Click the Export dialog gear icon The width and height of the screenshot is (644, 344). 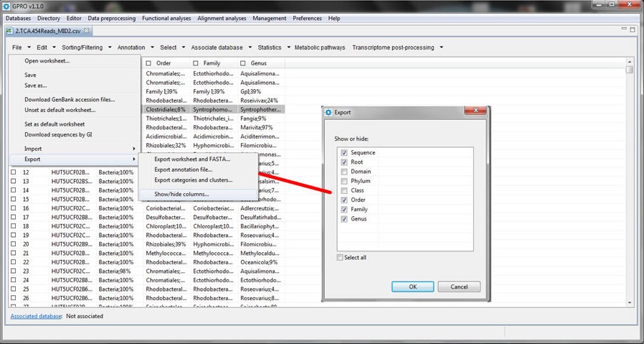[x=329, y=112]
